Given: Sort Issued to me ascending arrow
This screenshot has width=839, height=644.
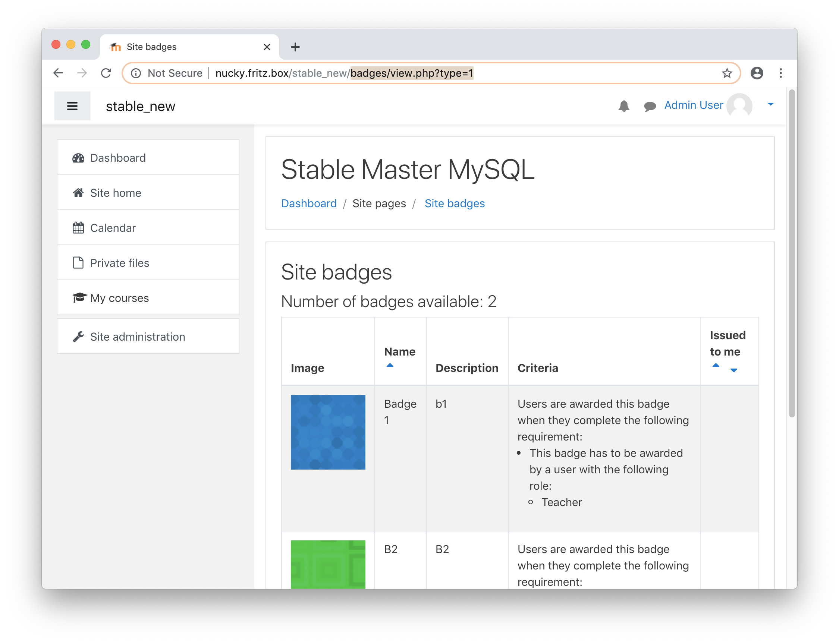Looking at the screenshot, I should coord(716,365).
